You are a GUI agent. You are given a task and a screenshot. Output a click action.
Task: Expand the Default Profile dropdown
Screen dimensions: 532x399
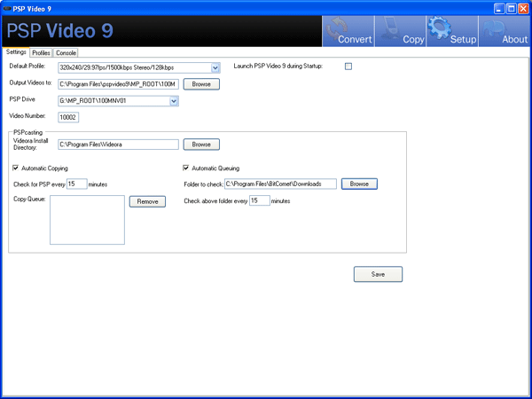pos(215,68)
